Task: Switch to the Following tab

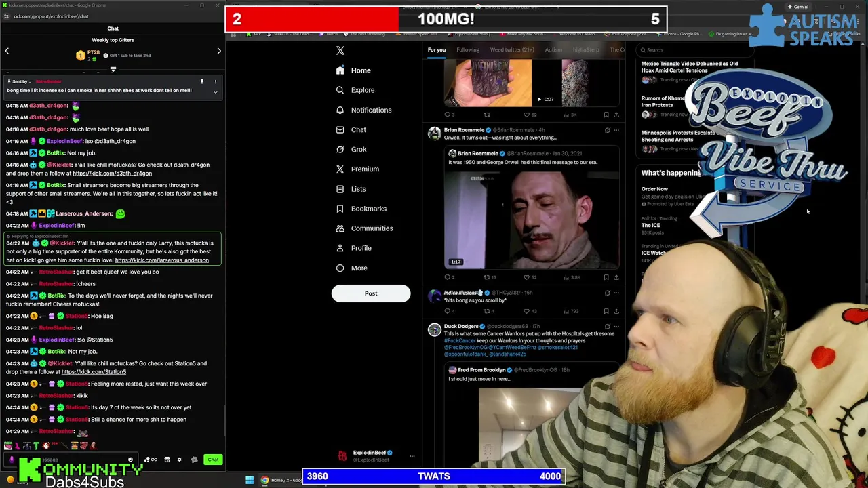Action: 468,49
